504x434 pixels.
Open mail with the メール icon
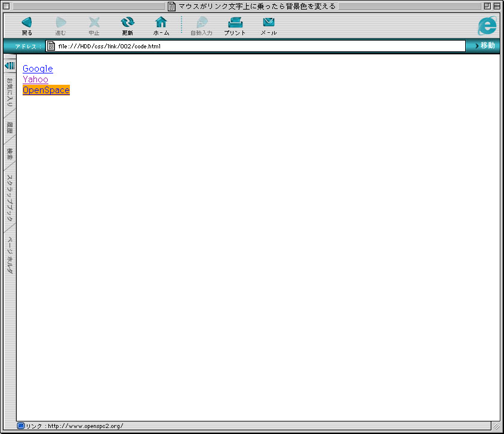click(269, 26)
